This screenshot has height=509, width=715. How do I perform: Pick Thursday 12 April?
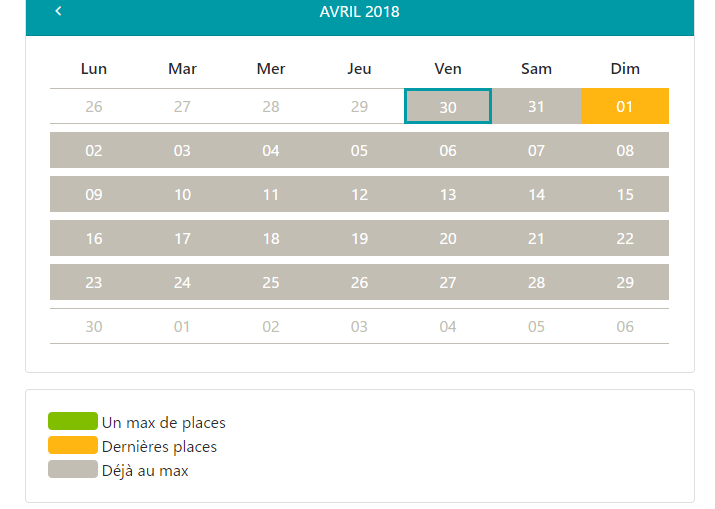359,194
